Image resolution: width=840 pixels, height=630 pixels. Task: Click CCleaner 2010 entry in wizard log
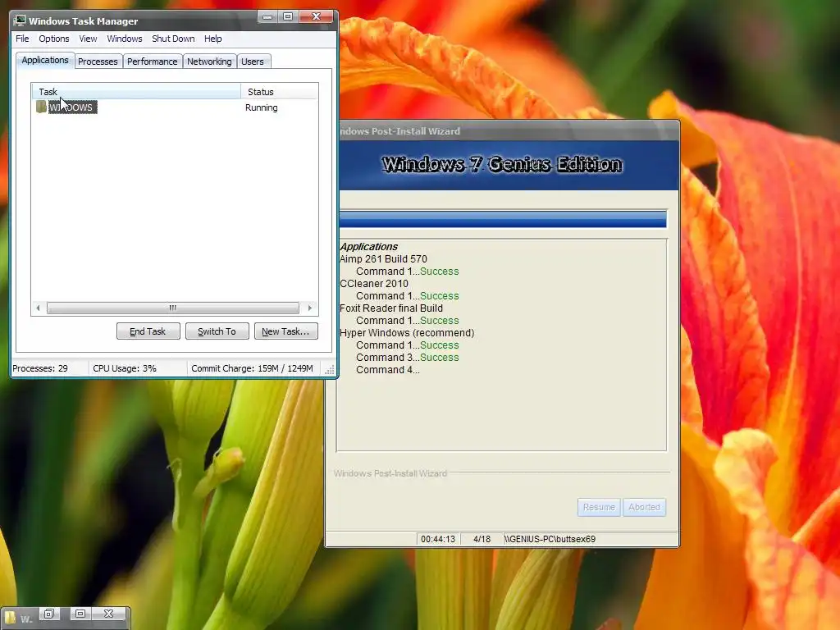pyautogui.click(x=374, y=283)
